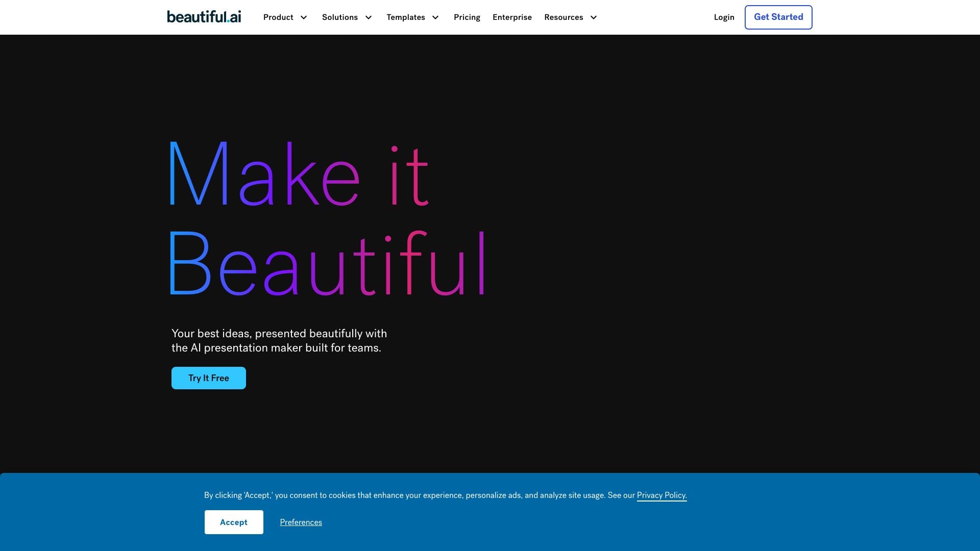
Task: Click the Try It Free button
Action: pos(208,378)
